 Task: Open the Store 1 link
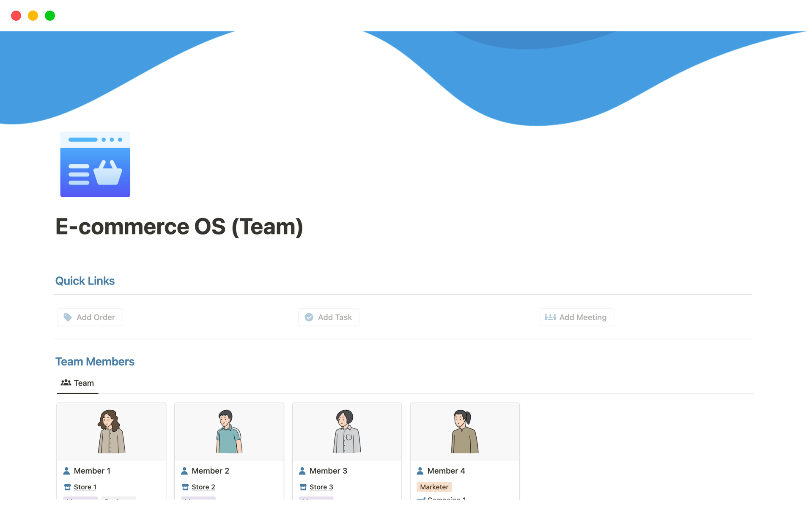85,487
